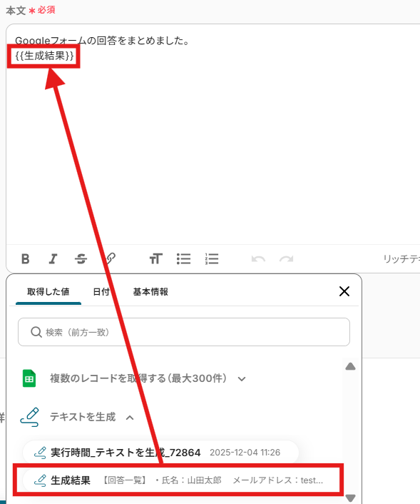Click the Google Sheets icon beside 複数のレコードを取得する

coord(29,378)
